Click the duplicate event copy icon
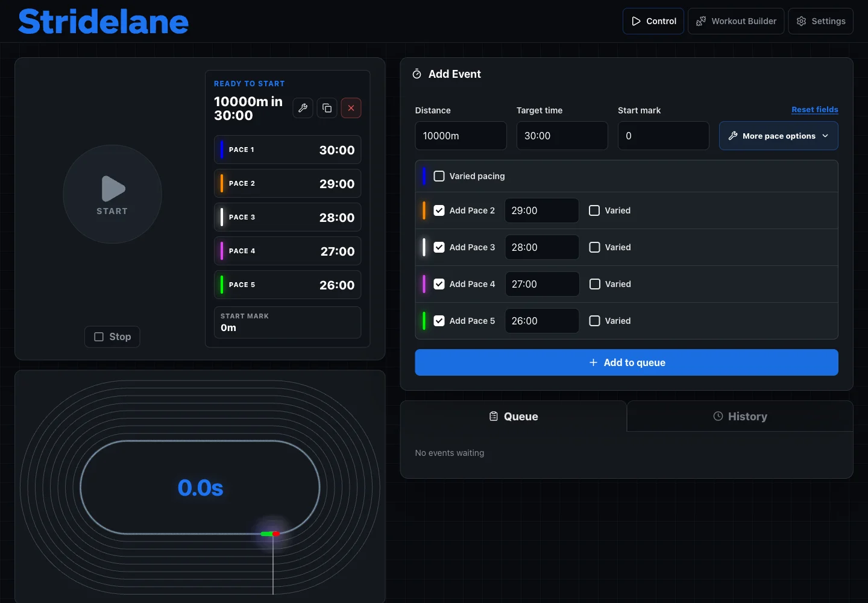 327,108
